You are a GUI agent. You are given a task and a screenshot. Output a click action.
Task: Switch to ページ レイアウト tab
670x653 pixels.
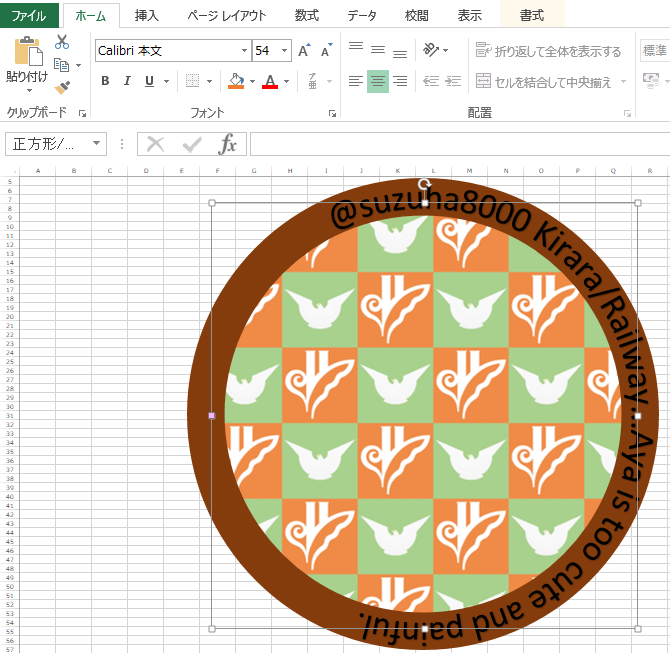[226, 15]
